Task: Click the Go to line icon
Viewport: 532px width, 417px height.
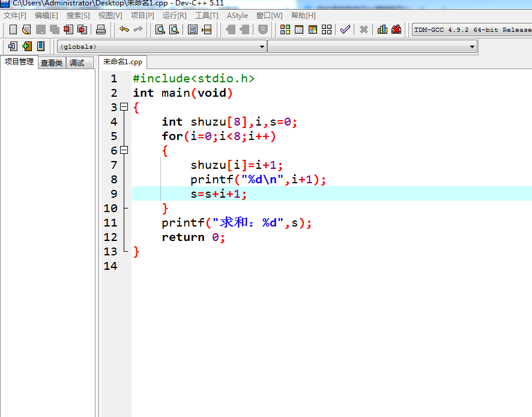Action: 207,29
